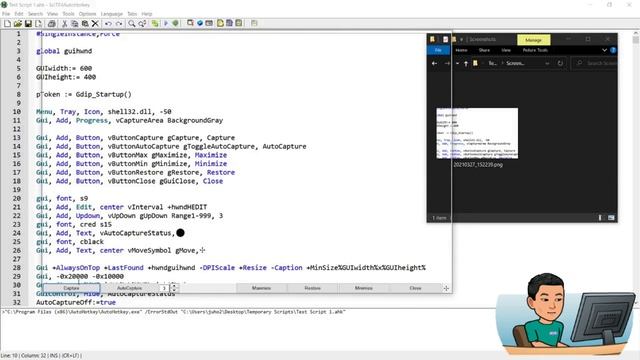This screenshot has height=360, width=640.
Task: Open the File menu in SciTE
Action: 6,14
